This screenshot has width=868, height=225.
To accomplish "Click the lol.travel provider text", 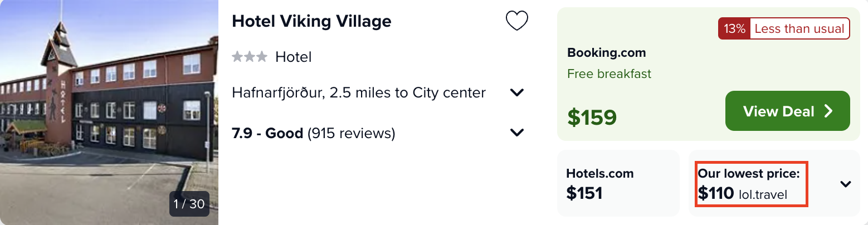I will [763, 194].
